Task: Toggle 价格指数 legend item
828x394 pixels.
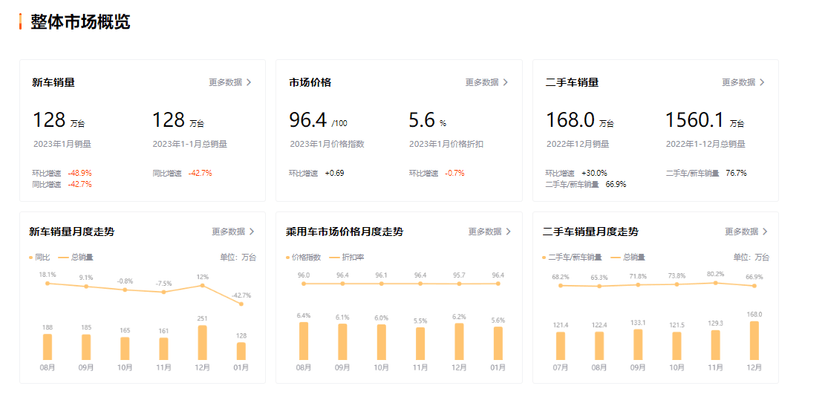Action: [x=303, y=257]
